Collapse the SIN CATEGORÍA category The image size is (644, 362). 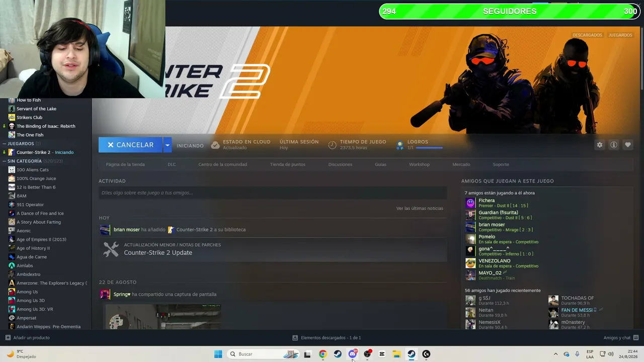[4, 161]
